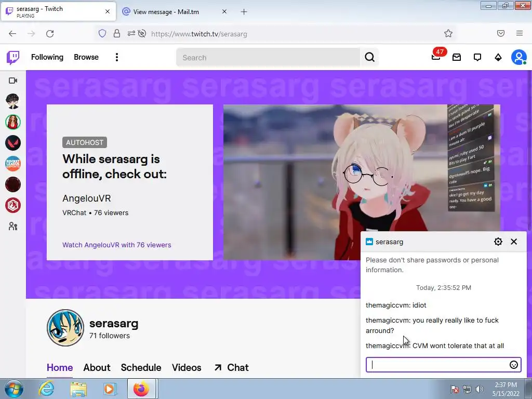Switch to the Schedule tab
The image size is (532, 399).
coord(141,367)
